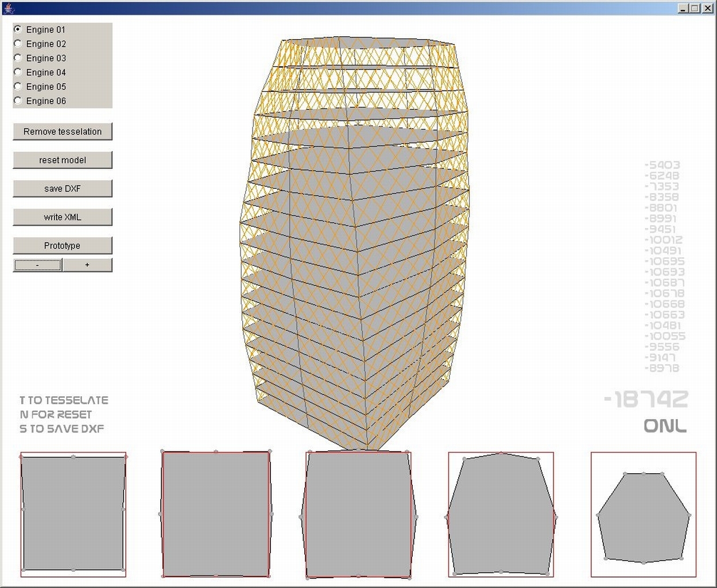
Task: Open the Prototype function
Action: pyautogui.click(x=63, y=245)
